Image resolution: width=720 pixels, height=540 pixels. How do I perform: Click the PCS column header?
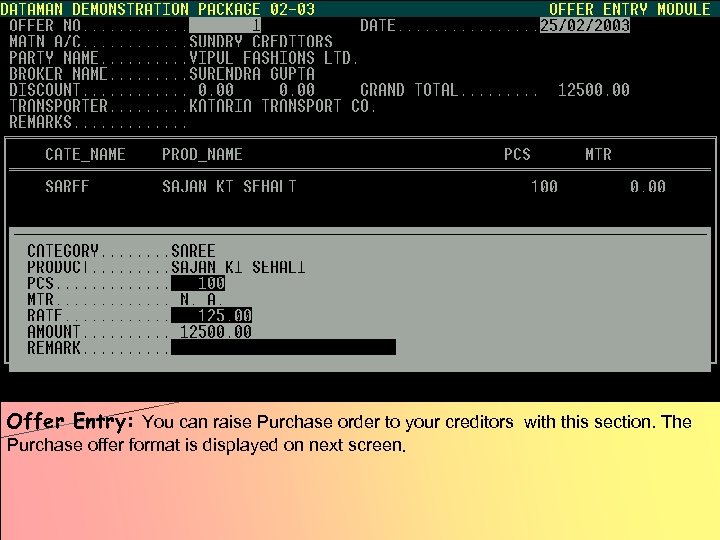tap(517, 154)
